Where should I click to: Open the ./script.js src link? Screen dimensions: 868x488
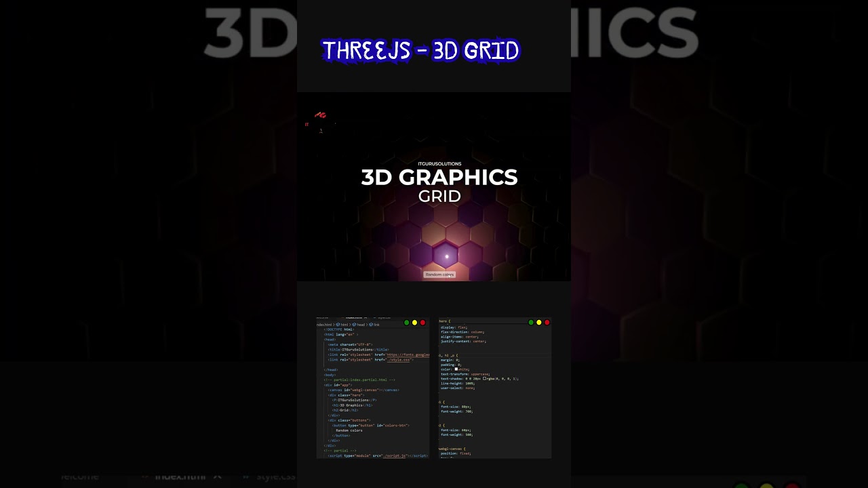click(x=395, y=456)
